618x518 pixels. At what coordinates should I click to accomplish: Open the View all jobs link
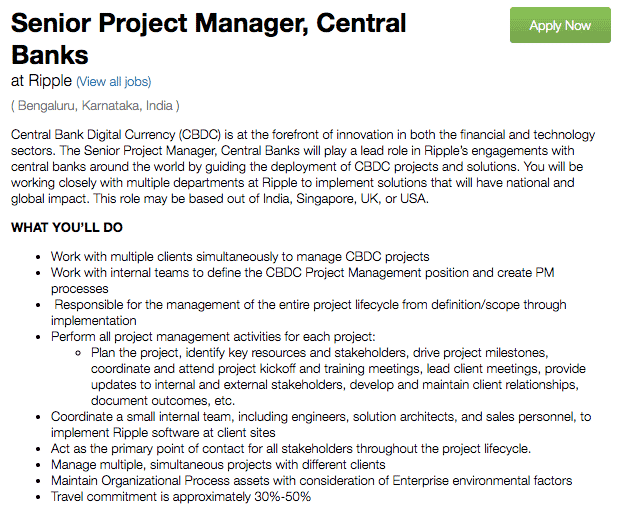[114, 82]
